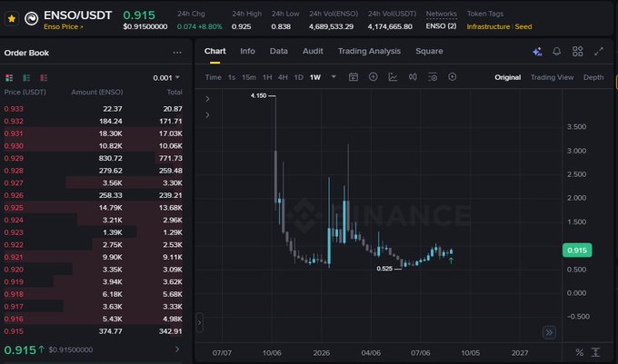618x364 pixels.
Task: Select the 15m interval
Action: click(x=249, y=77)
